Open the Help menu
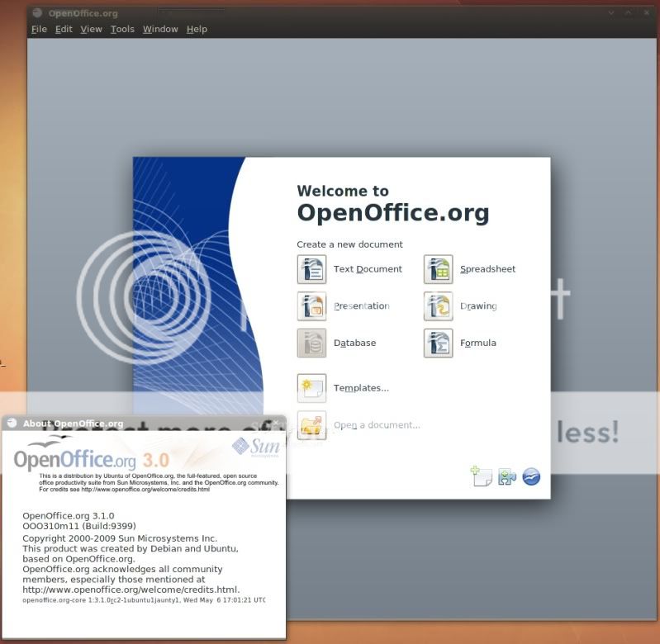Viewport: 660px width, 644px height. [x=197, y=29]
